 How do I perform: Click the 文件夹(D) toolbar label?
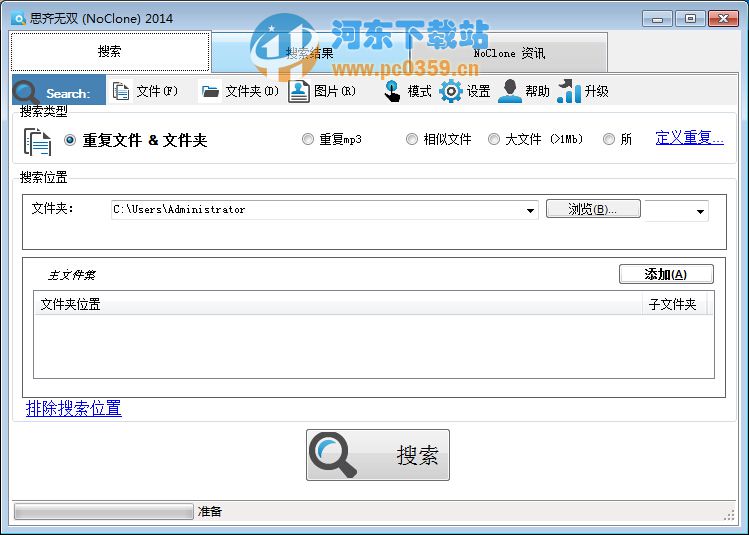(x=252, y=91)
